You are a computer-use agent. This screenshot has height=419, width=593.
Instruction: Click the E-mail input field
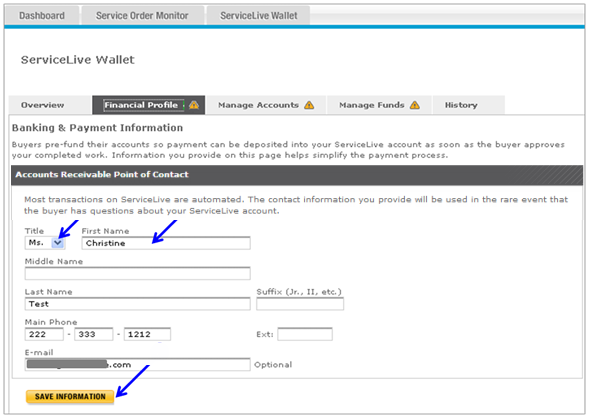point(138,365)
